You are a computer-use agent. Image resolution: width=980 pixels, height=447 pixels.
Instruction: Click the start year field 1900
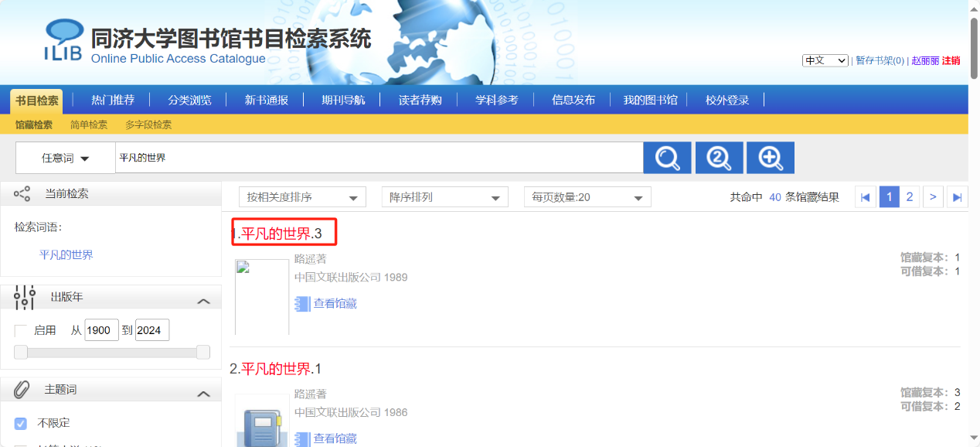pos(101,330)
